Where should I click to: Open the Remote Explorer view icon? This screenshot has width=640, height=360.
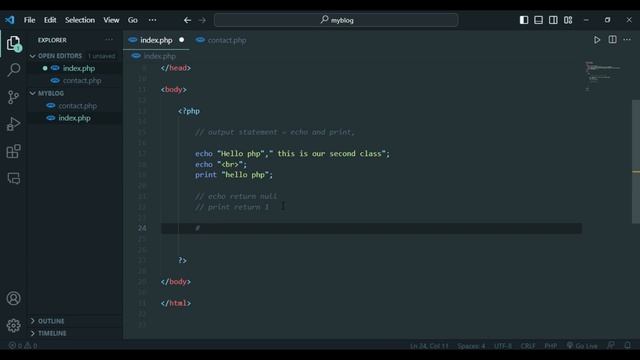pyautogui.click(x=13, y=178)
